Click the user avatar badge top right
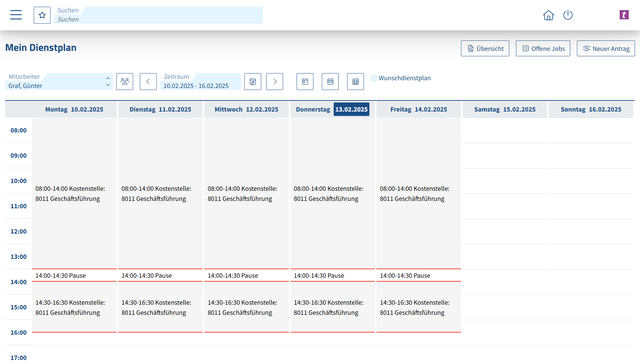 [x=624, y=15]
